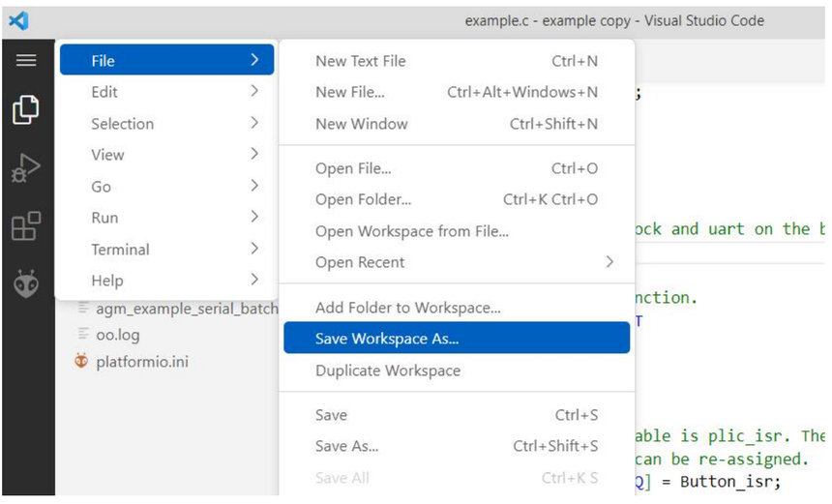
Task: Click the Visual Studio Code logo icon
Action: (18, 20)
